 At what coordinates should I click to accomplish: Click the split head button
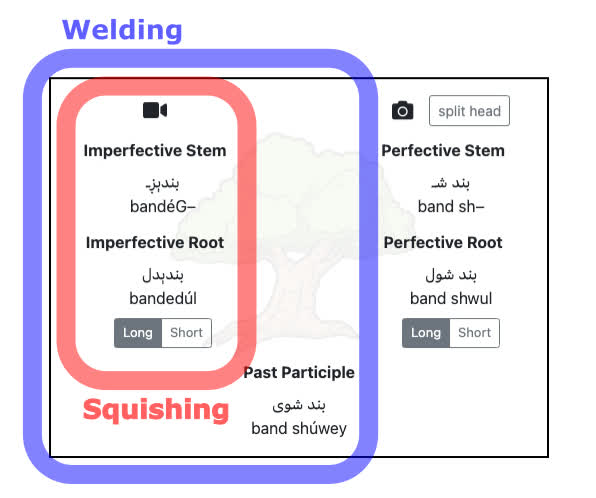(469, 111)
